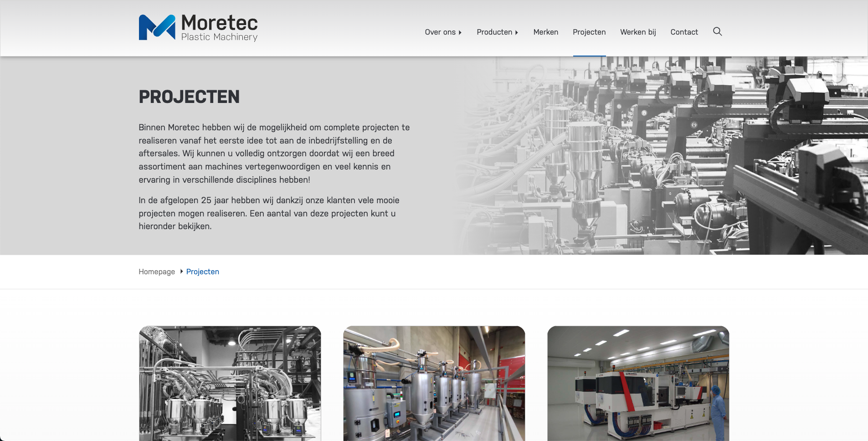The width and height of the screenshot is (868, 441).
Task: Click the large PROJECTEN page heading
Action: 189,97
